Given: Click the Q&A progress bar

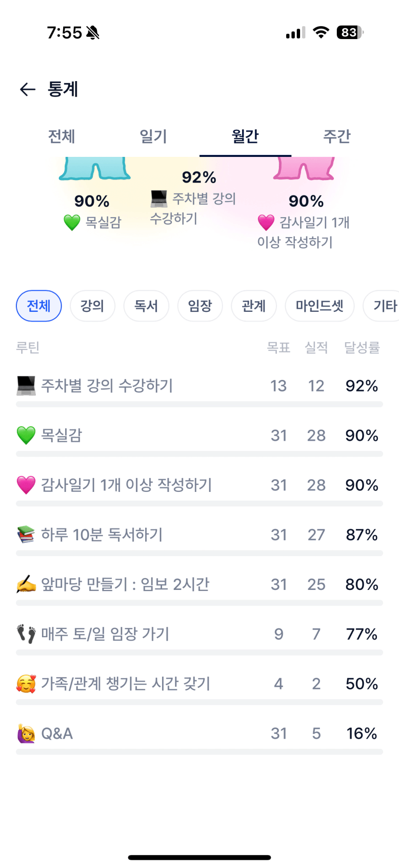Looking at the screenshot, I should tap(199, 752).
